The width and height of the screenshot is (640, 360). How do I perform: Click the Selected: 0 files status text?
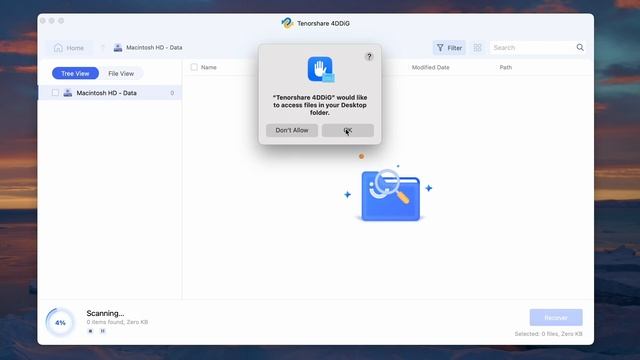(x=549, y=334)
